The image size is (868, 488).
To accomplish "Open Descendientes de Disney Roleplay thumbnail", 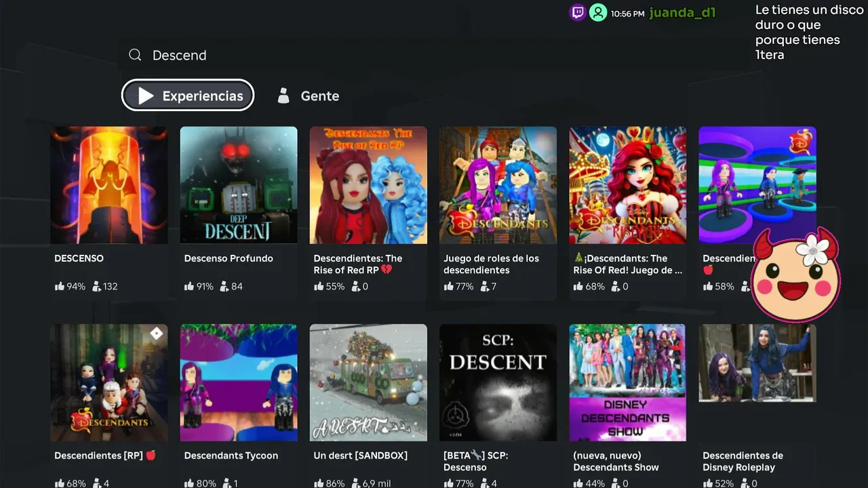I will tap(757, 363).
